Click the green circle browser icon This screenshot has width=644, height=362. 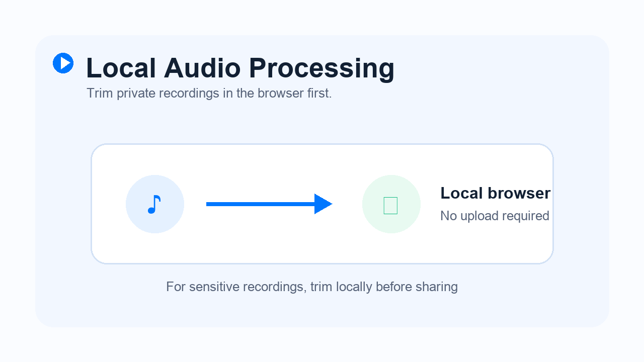pyautogui.click(x=391, y=204)
